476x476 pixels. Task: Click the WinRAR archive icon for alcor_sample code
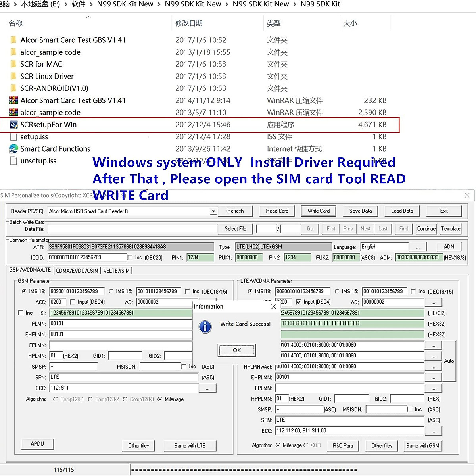point(13,112)
